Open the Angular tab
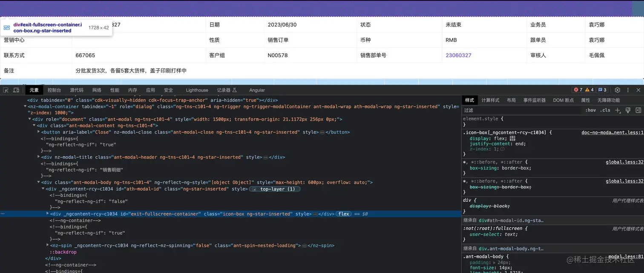This screenshot has height=273, width=644. pyautogui.click(x=257, y=90)
